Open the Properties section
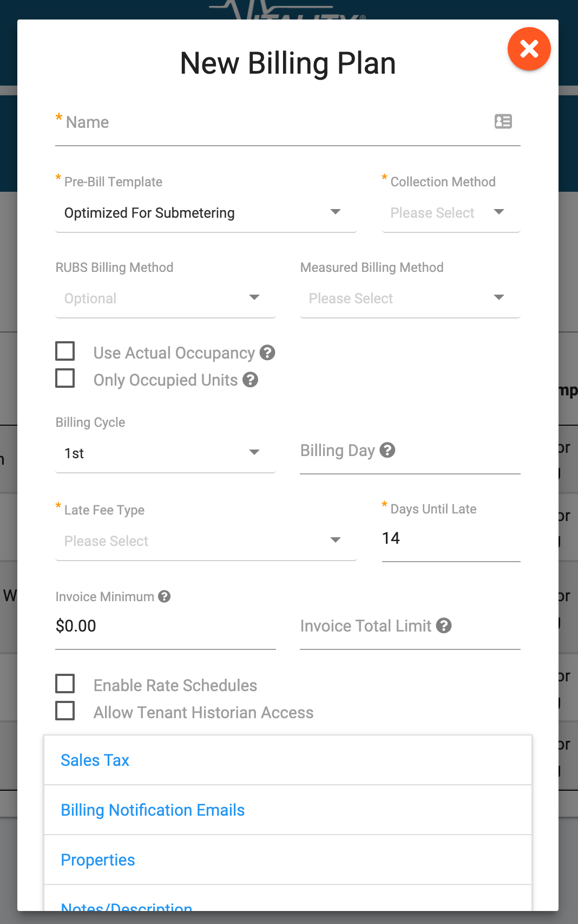 point(98,860)
